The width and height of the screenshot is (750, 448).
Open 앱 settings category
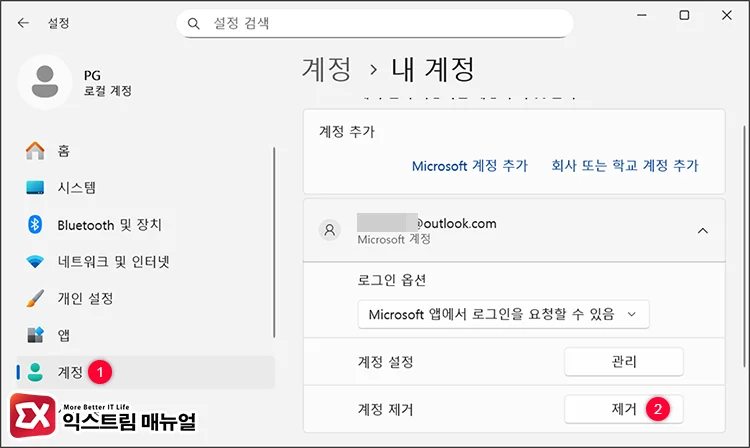(x=145, y=335)
